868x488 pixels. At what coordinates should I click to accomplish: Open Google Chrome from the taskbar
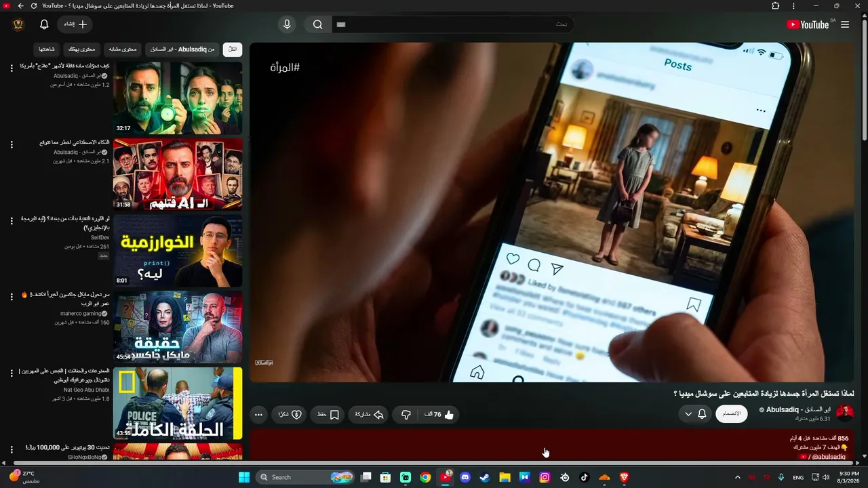point(425,477)
